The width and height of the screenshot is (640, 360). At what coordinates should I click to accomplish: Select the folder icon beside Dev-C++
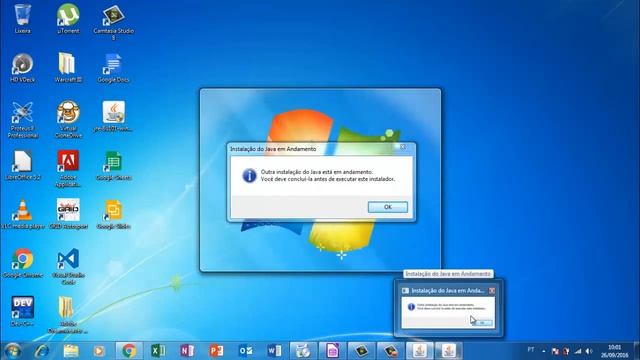67,315
